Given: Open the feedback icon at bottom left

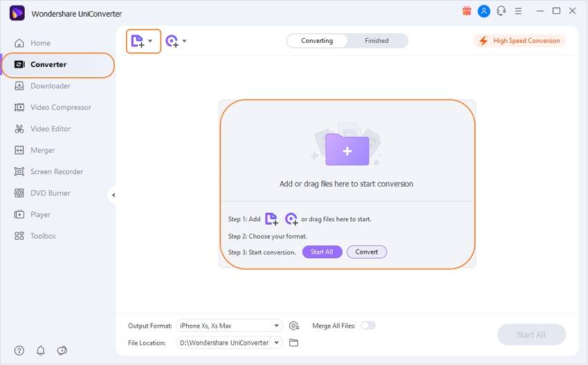Looking at the screenshot, I should pyautogui.click(x=62, y=350).
